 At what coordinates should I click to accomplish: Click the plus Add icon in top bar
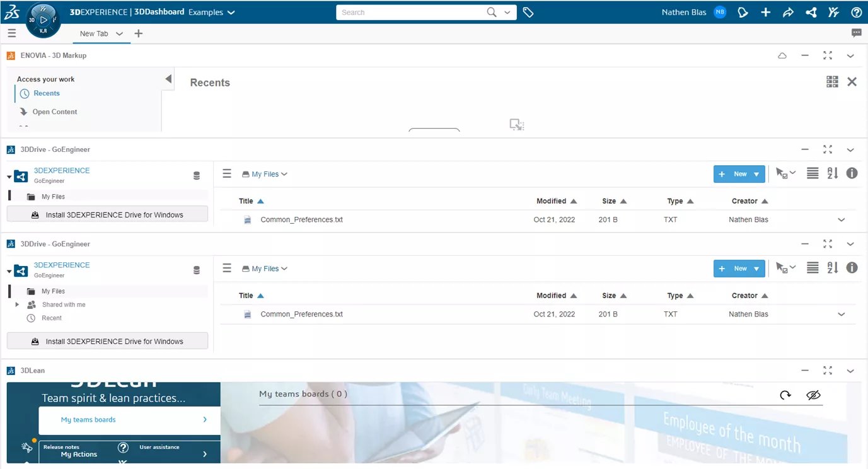[x=765, y=12]
